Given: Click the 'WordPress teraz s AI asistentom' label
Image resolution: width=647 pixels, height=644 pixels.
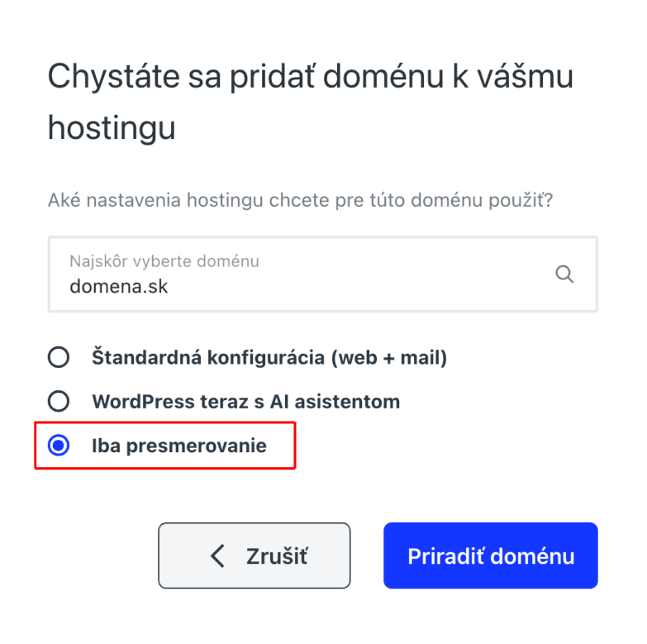Looking at the screenshot, I should [x=245, y=402].
